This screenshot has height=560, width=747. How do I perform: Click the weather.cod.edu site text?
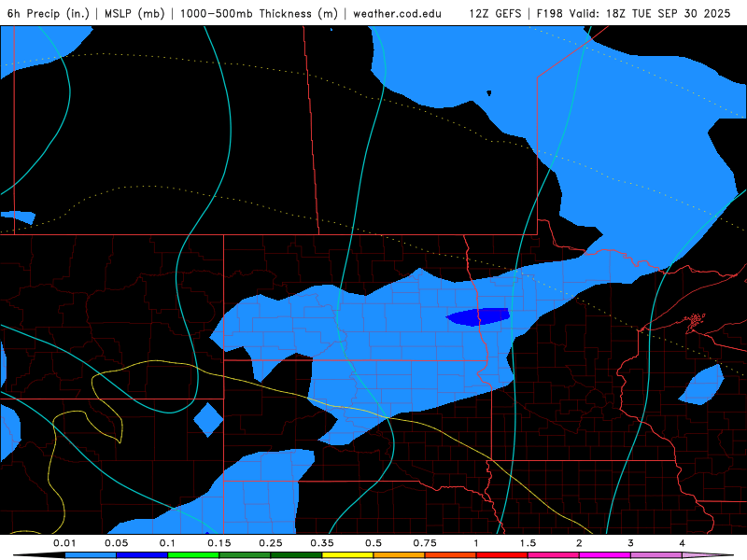[x=397, y=13]
